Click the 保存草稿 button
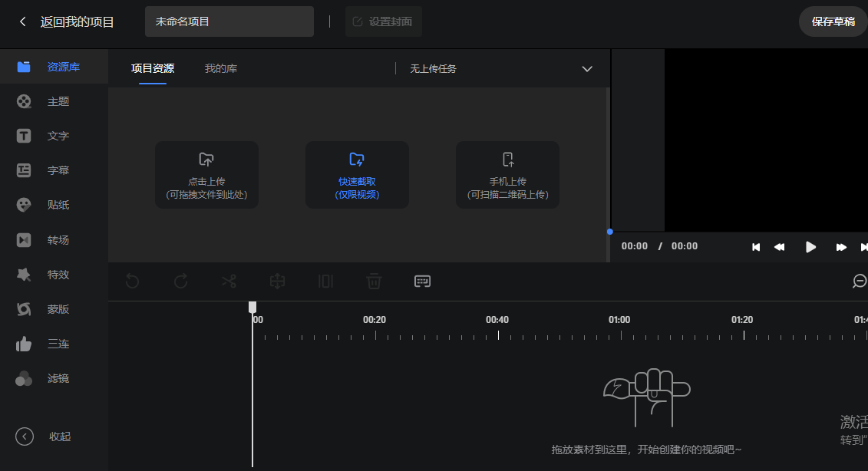 pos(833,21)
